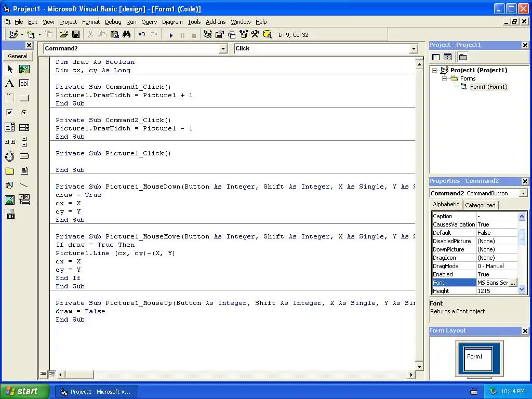
Task: Select the DirListBox folder control tool
Action: coord(10,170)
